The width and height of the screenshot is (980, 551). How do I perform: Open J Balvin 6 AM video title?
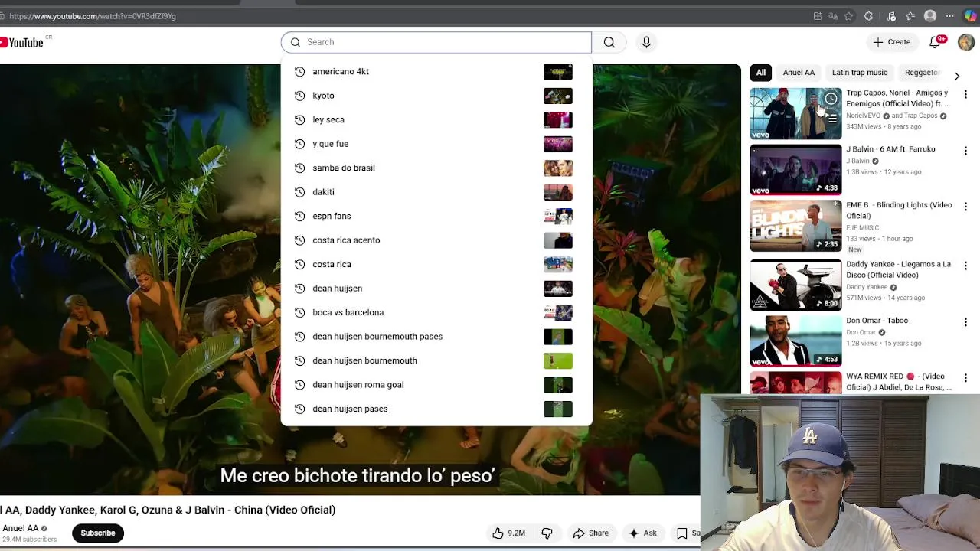pyautogui.click(x=890, y=149)
